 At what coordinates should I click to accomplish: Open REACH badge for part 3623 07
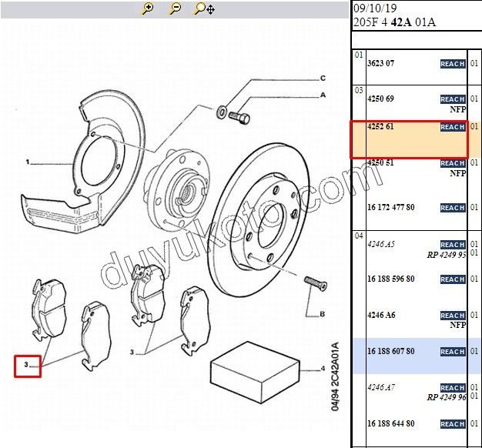[x=452, y=64]
